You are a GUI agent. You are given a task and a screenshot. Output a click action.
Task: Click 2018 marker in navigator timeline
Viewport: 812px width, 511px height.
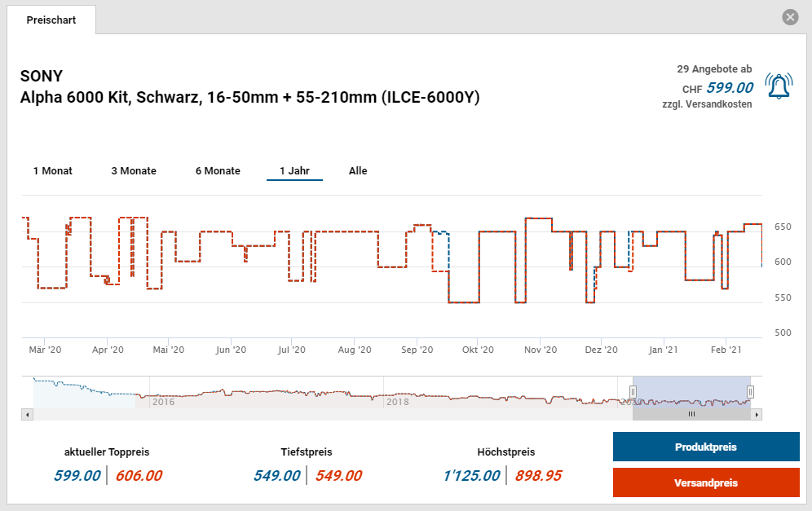coord(397,402)
